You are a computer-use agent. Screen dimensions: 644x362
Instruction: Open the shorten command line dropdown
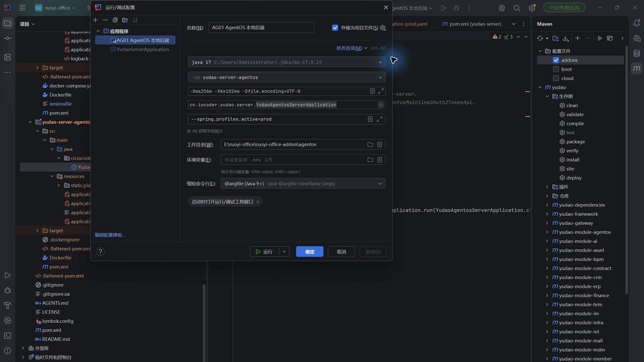point(303,184)
